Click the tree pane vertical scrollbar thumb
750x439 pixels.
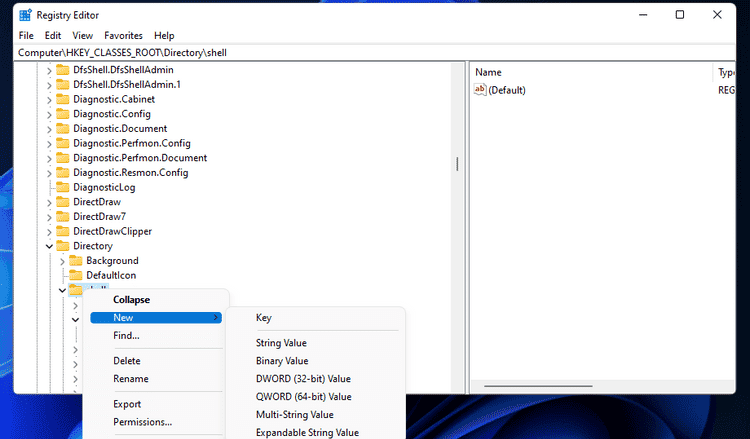(x=457, y=164)
